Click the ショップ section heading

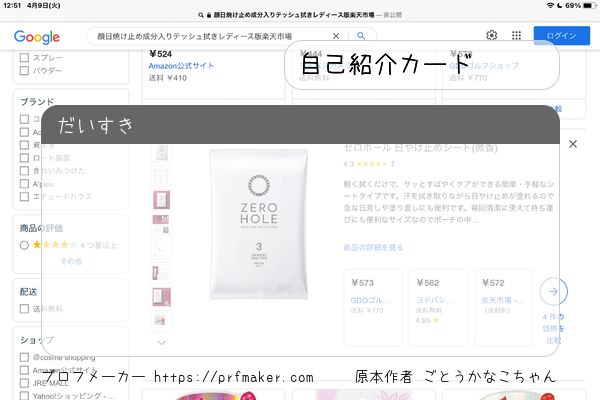tap(37, 340)
